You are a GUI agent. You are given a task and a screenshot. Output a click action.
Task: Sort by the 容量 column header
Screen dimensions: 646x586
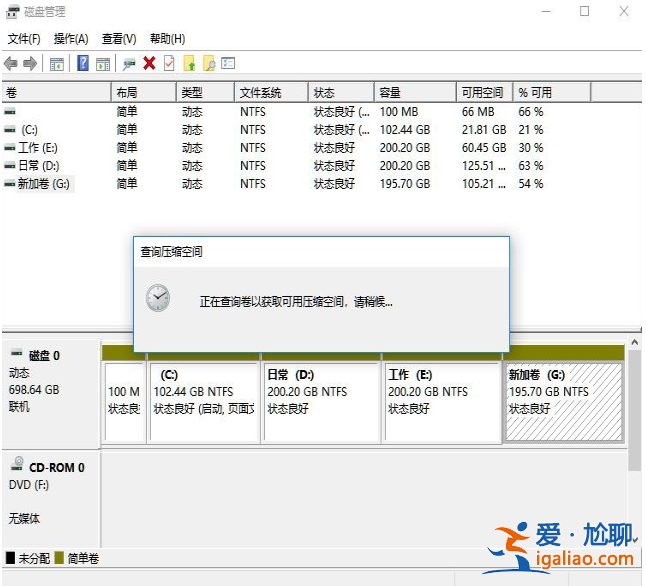tap(415, 92)
